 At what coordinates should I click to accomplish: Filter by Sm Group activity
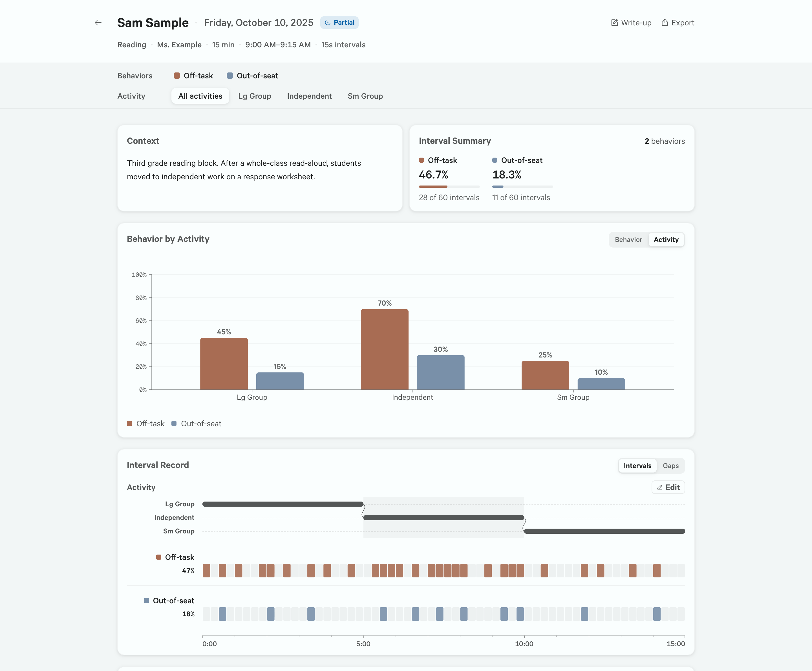click(x=365, y=96)
